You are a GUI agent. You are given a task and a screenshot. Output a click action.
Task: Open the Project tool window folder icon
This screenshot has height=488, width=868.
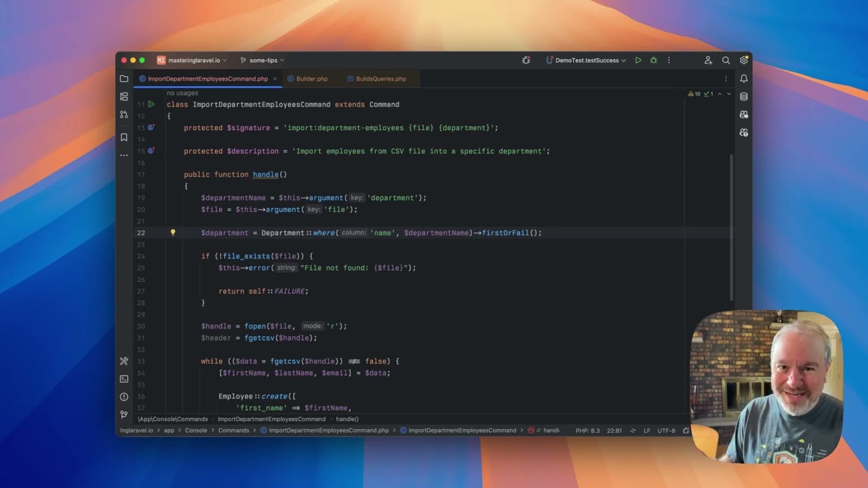pyautogui.click(x=124, y=79)
